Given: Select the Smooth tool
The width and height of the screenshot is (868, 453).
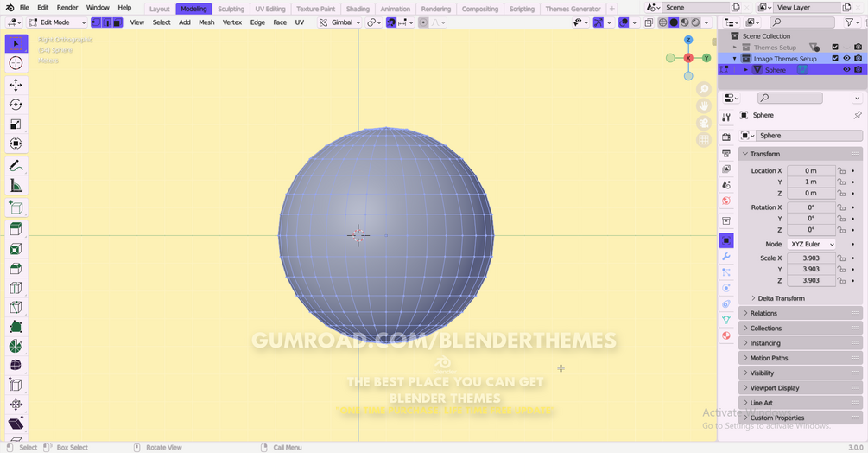Looking at the screenshot, I should 16,366.
